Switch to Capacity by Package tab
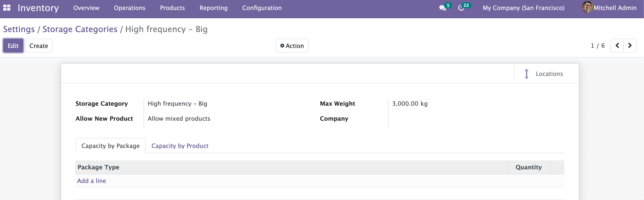Viewport: 644px width, 200px height. coord(111,146)
